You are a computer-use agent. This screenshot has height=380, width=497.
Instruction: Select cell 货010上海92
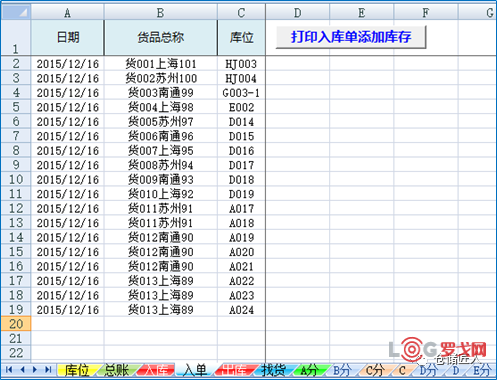tap(161, 194)
